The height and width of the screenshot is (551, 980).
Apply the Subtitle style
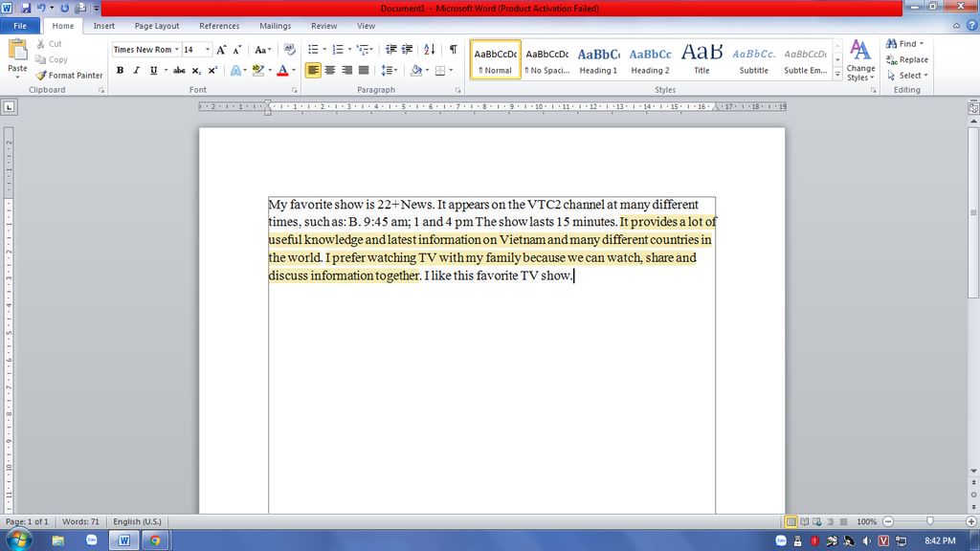point(754,60)
